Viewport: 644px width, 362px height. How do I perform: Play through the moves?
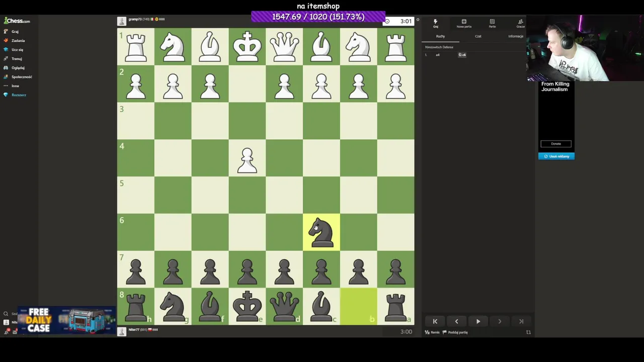pyautogui.click(x=478, y=321)
